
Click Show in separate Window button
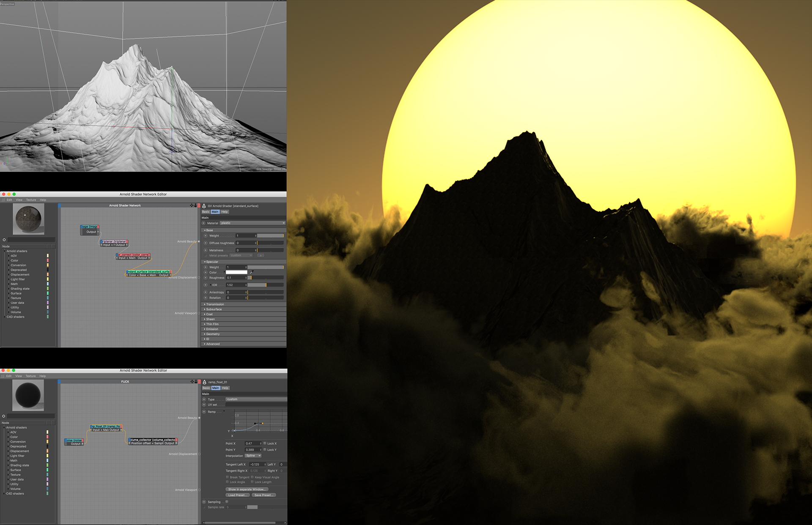tap(247, 489)
